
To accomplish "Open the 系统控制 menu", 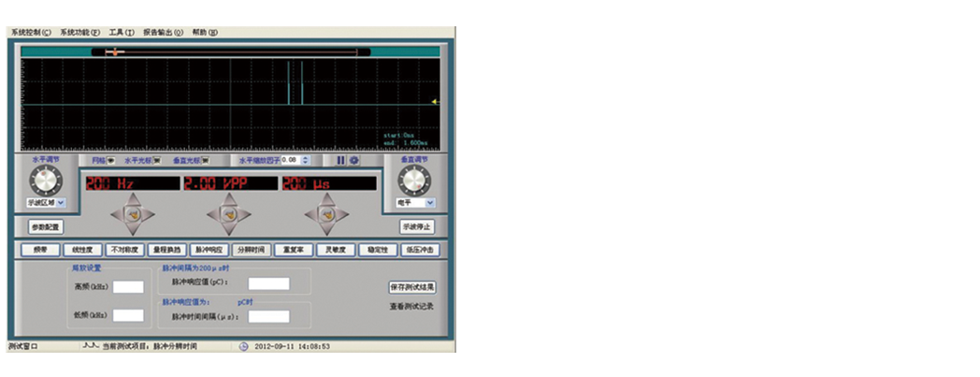I will [x=31, y=32].
